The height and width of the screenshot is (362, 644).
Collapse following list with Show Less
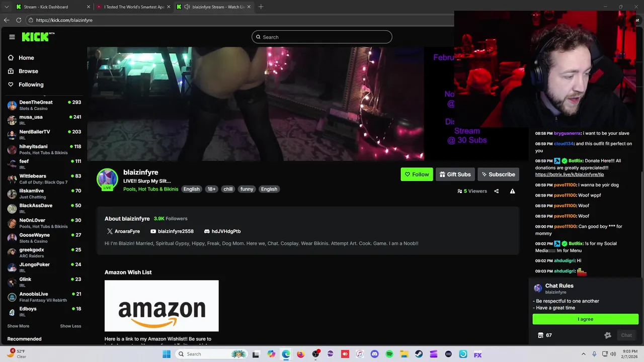tap(70, 326)
